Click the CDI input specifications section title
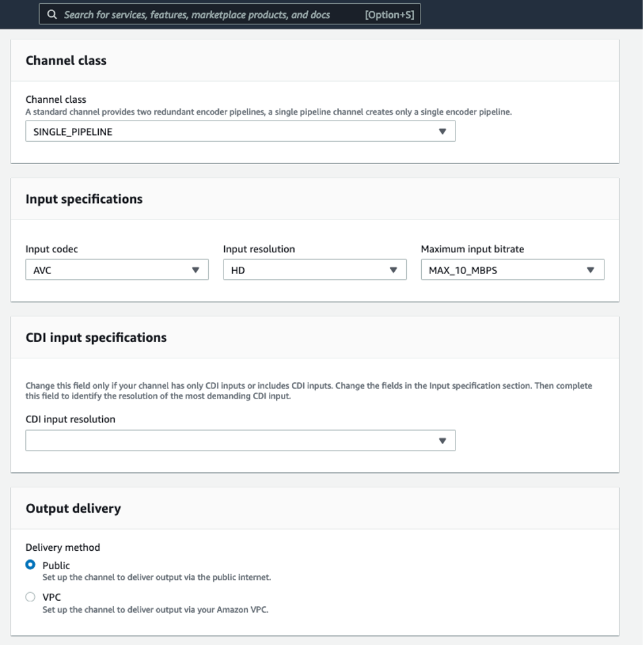644x645 pixels. [97, 337]
